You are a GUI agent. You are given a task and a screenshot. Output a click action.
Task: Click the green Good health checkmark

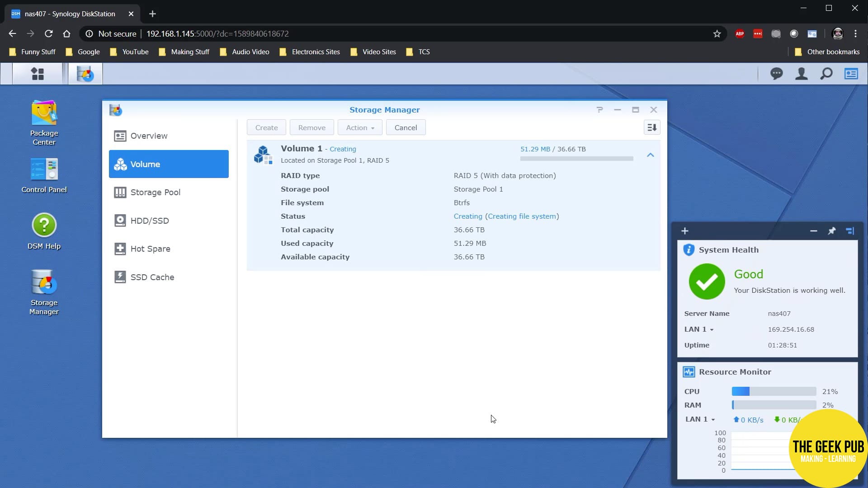point(707,282)
